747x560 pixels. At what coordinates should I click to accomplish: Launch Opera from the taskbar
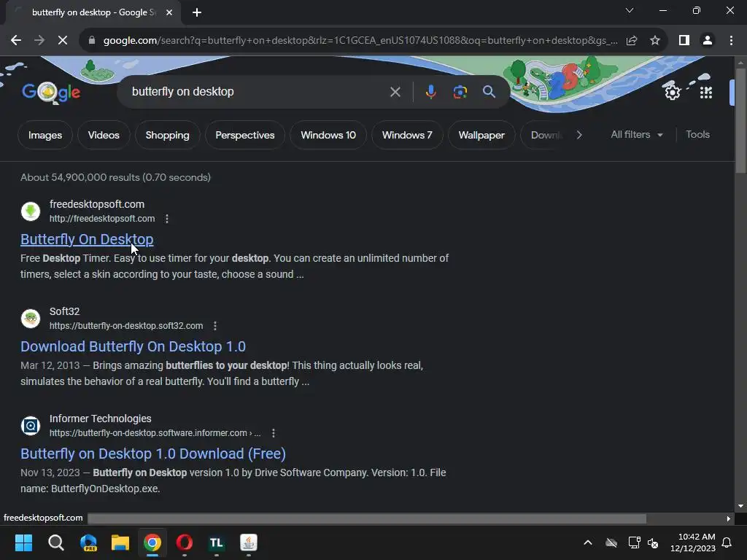pyautogui.click(x=185, y=542)
